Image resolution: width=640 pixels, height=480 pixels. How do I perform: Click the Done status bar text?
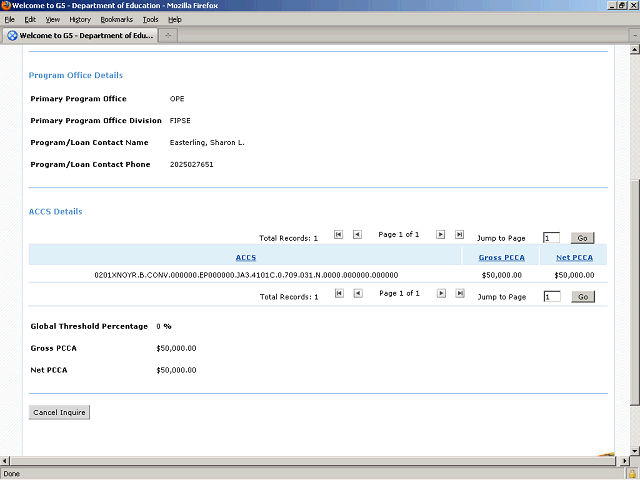click(11, 474)
